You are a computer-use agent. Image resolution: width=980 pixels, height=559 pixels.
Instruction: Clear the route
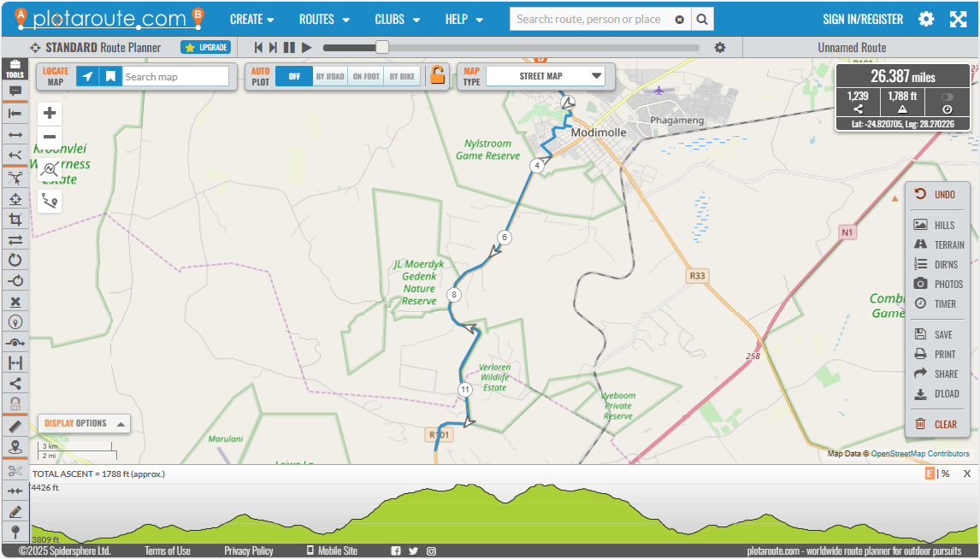pos(936,425)
